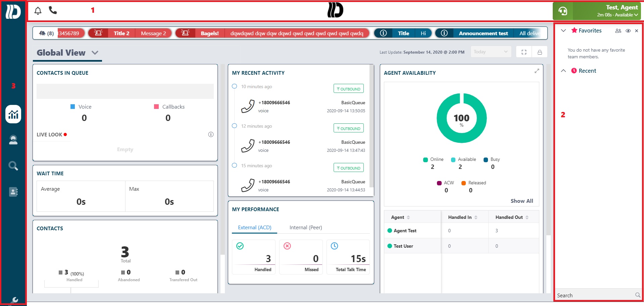Open the notifications bell icon

click(38, 11)
